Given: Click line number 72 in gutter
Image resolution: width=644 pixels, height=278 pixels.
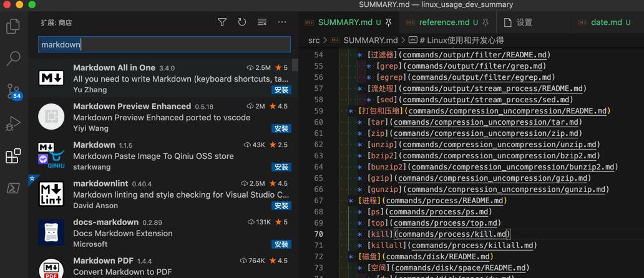Looking at the screenshot, I should click(x=318, y=257).
